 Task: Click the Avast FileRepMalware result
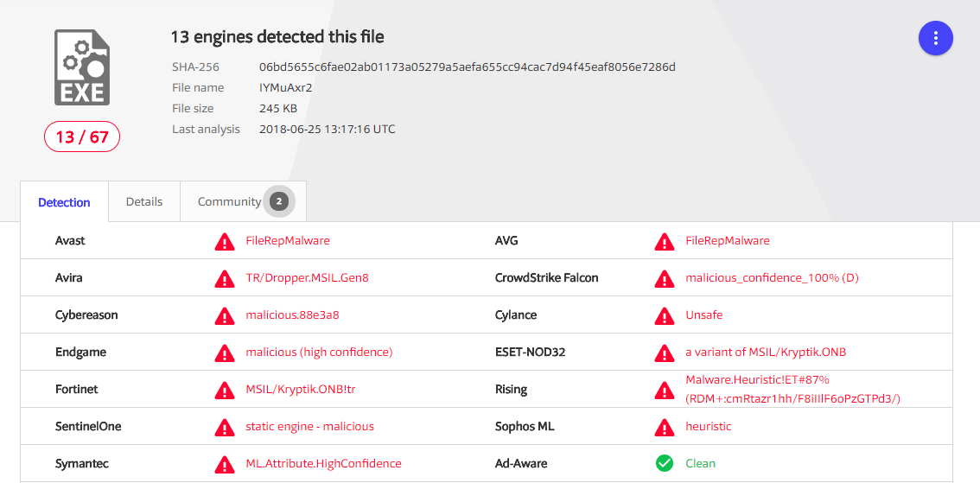(288, 240)
